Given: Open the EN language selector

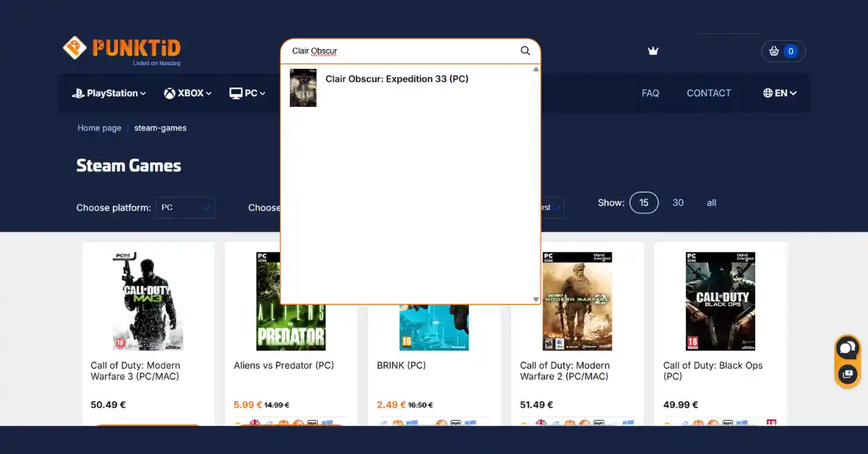Looking at the screenshot, I should [x=780, y=93].
